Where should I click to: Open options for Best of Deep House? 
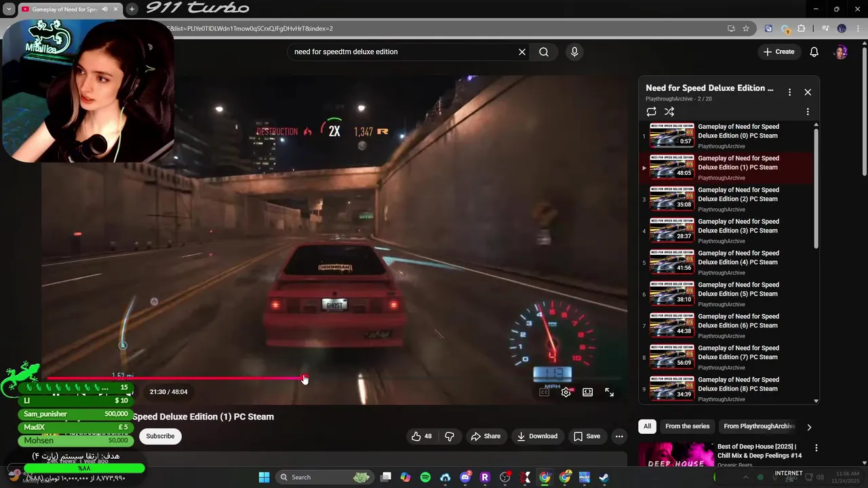point(816,448)
